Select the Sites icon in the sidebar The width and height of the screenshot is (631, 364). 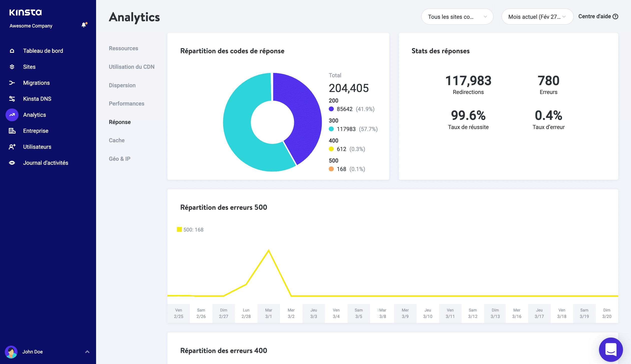[x=12, y=66]
